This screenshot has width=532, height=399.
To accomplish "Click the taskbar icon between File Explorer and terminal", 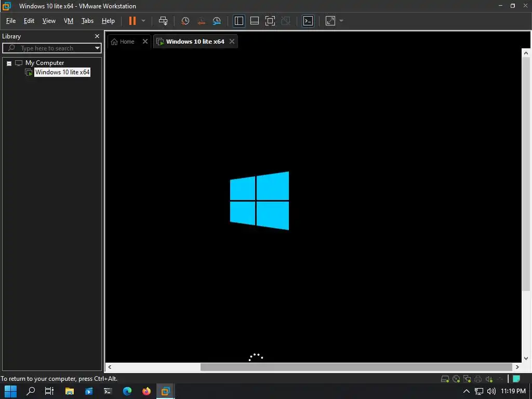I will click(x=89, y=391).
